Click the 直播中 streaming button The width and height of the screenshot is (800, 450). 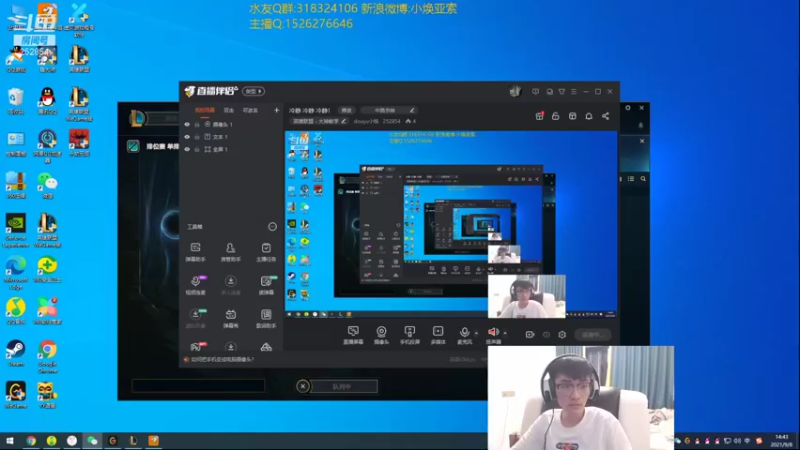tap(592, 335)
